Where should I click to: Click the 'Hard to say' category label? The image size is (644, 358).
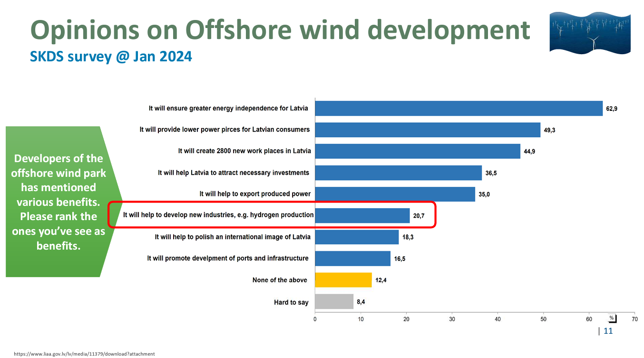coord(291,302)
